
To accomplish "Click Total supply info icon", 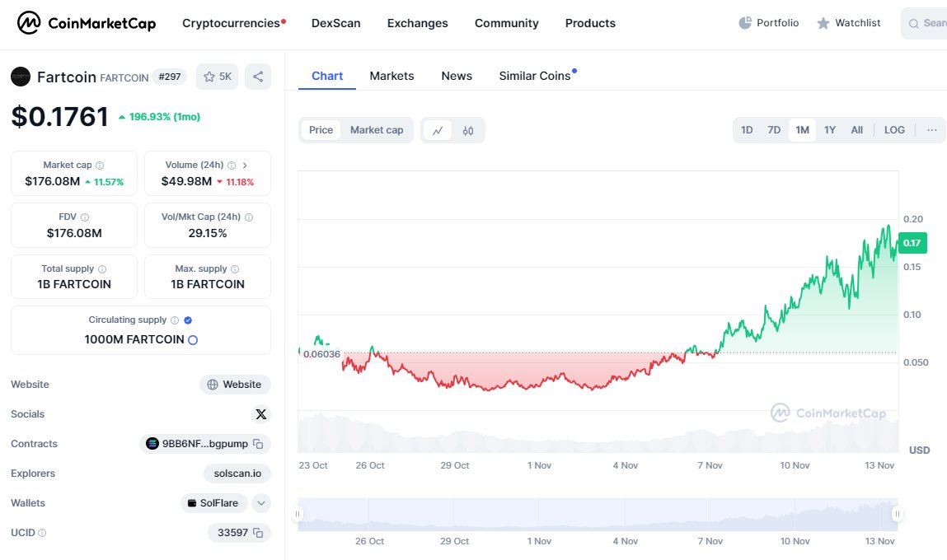I will pos(102,269).
